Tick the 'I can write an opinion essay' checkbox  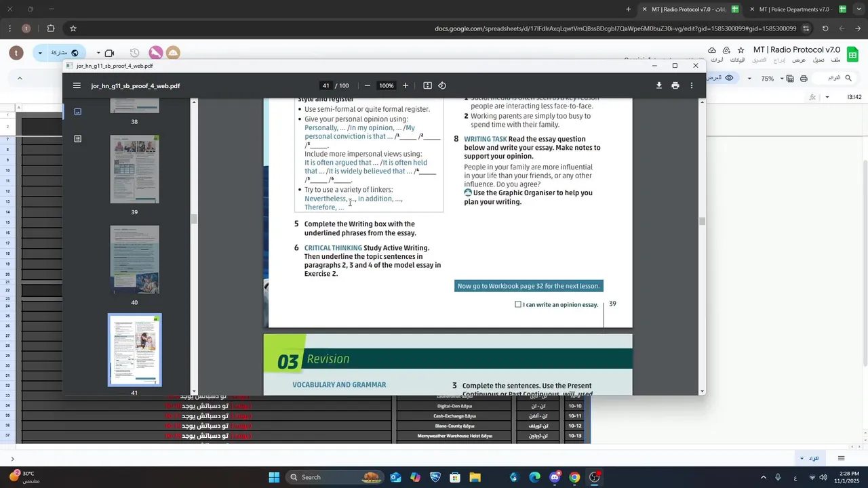[518, 304]
